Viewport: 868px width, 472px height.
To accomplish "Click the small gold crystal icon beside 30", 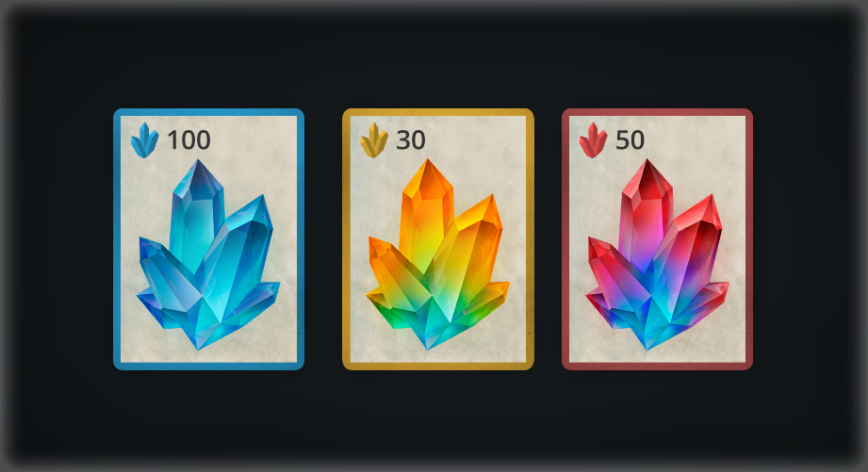I will [374, 140].
